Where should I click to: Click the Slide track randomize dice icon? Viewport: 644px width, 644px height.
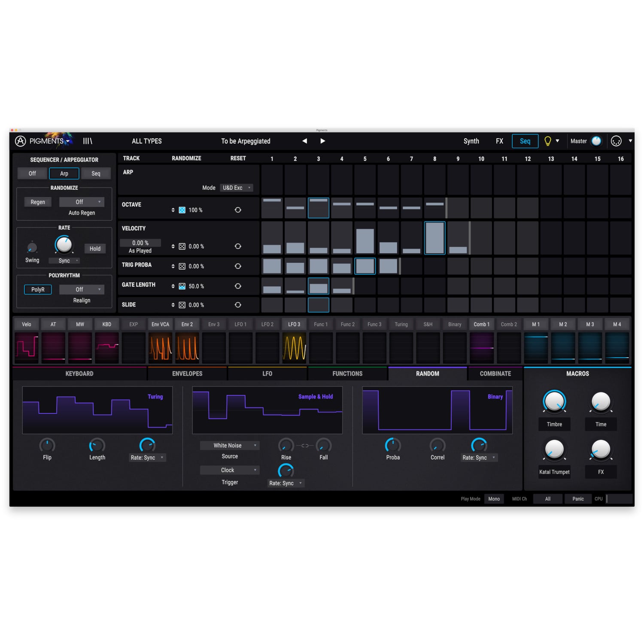pos(182,305)
